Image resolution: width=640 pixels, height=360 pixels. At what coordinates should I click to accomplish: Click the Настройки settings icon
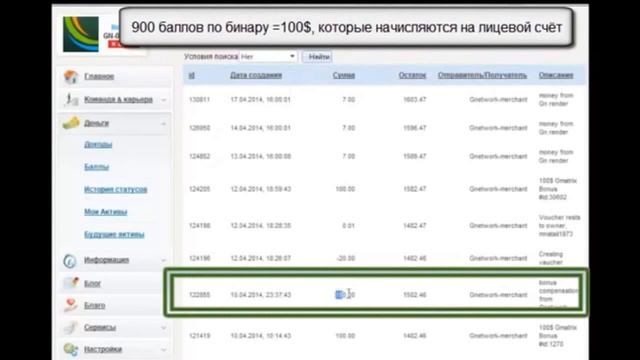(x=71, y=349)
